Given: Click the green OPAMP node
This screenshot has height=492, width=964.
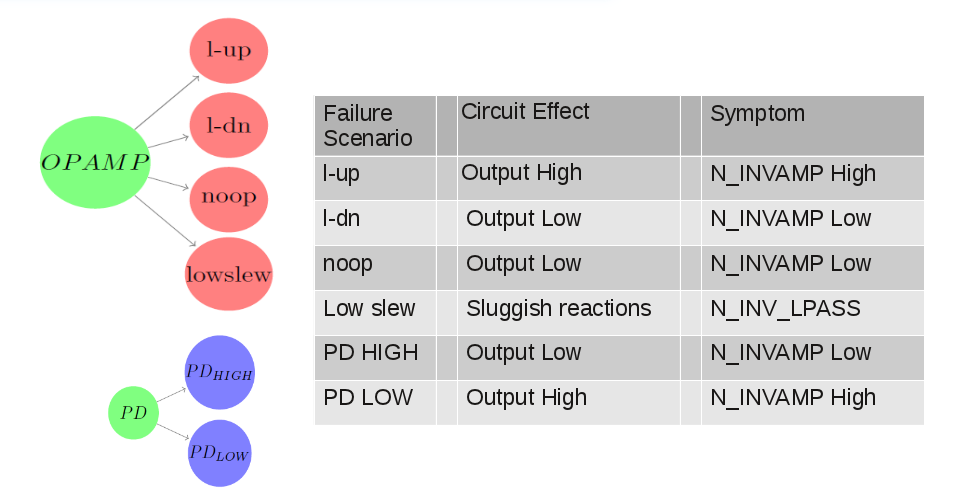Looking at the screenshot, I should [x=95, y=162].
